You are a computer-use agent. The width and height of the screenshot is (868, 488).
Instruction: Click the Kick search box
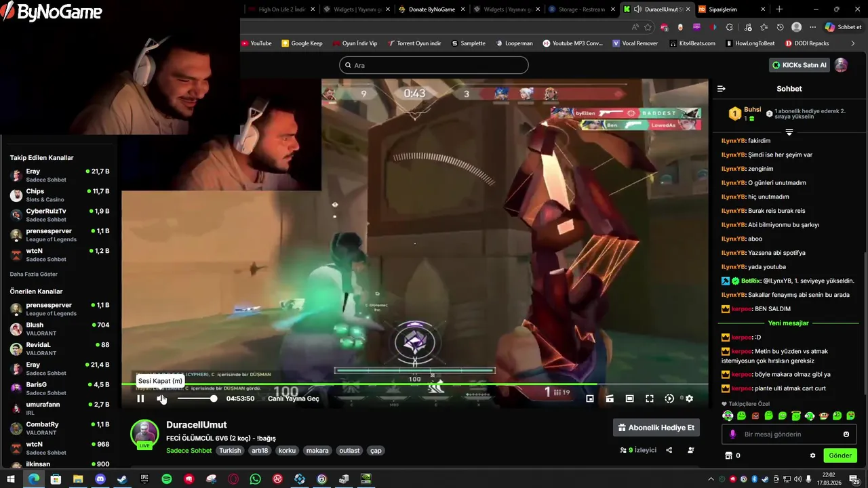click(434, 65)
